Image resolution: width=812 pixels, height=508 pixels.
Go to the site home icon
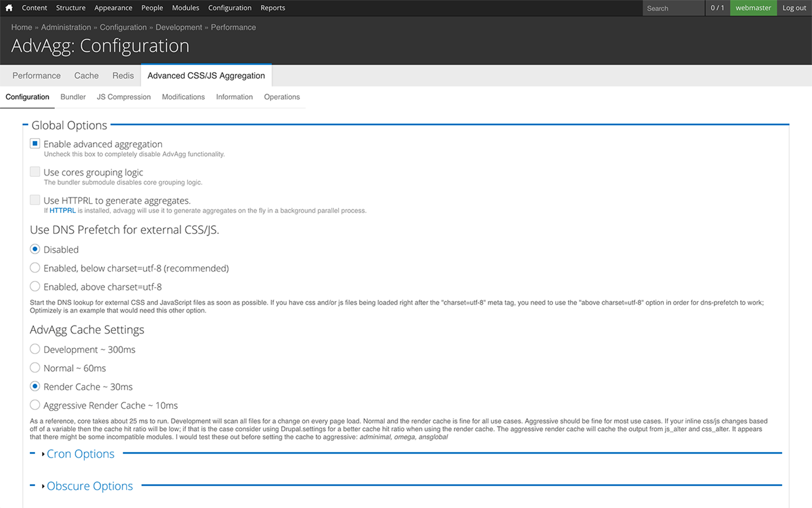[x=9, y=8]
